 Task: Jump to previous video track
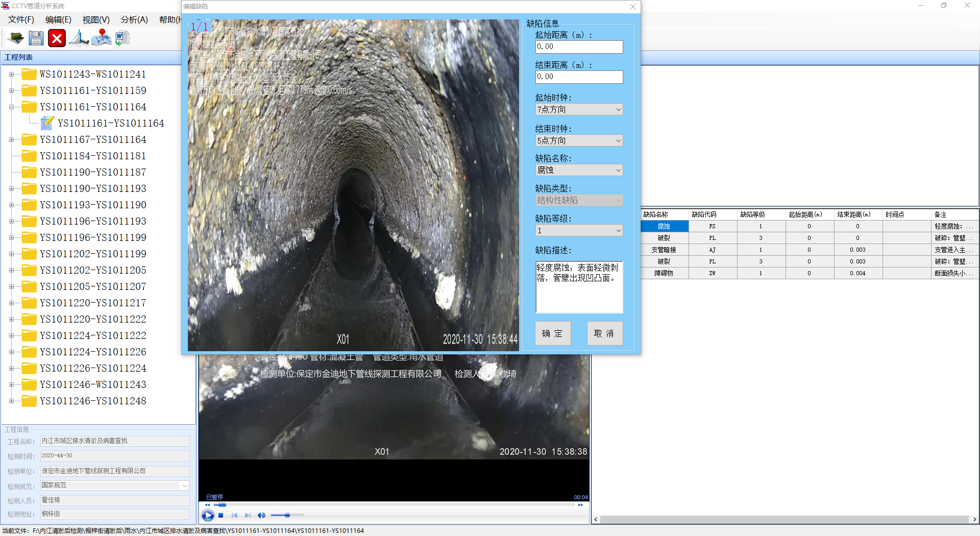coord(234,516)
